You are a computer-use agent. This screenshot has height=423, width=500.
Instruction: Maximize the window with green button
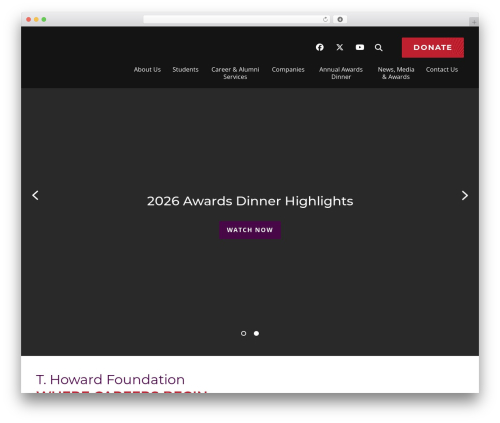coord(44,19)
